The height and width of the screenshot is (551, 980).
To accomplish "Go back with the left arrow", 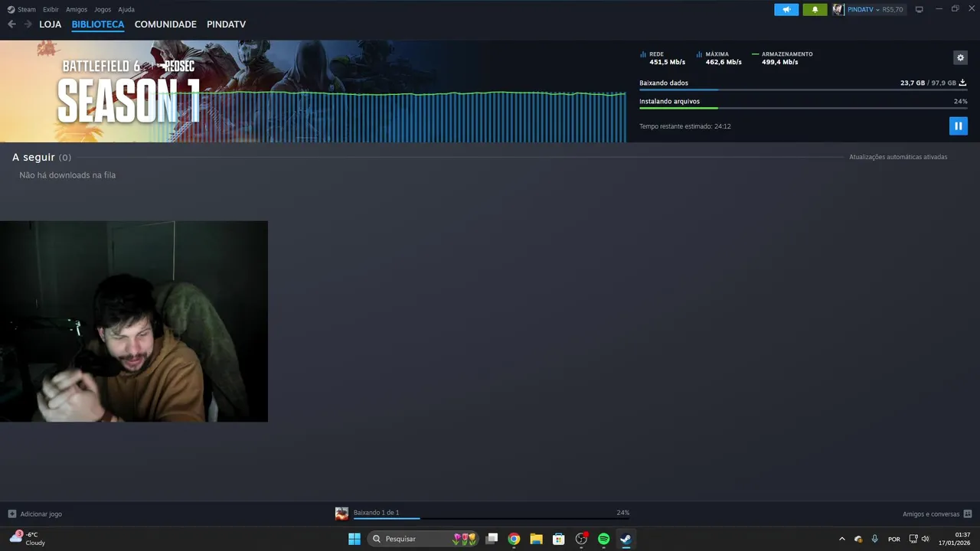I will [x=11, y=24].
